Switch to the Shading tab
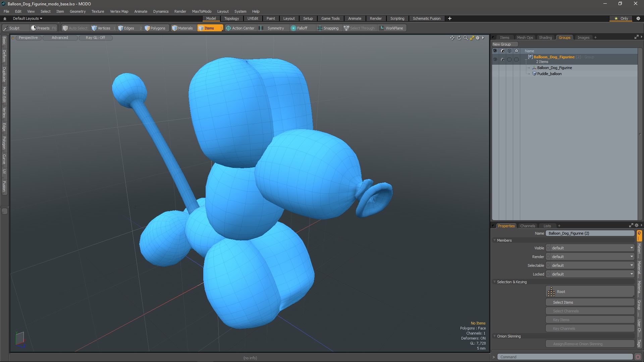644x362 pixels. click(x=545, y=38)
